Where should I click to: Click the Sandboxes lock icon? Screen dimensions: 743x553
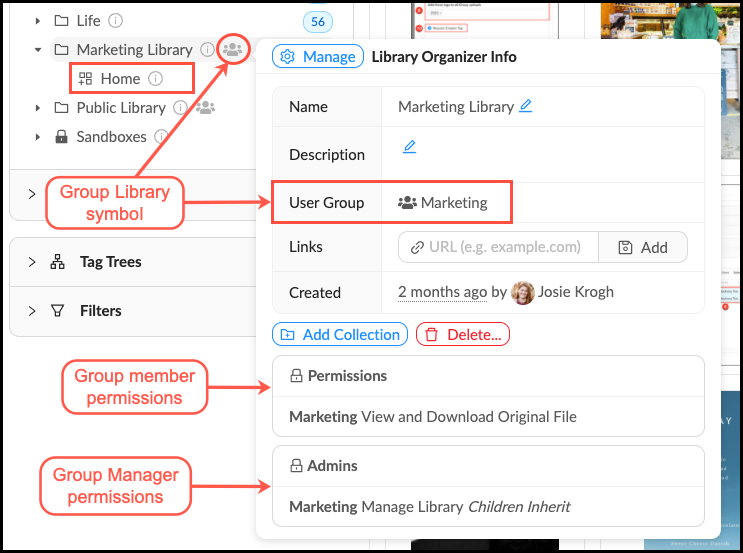click(x=61, y=136)
